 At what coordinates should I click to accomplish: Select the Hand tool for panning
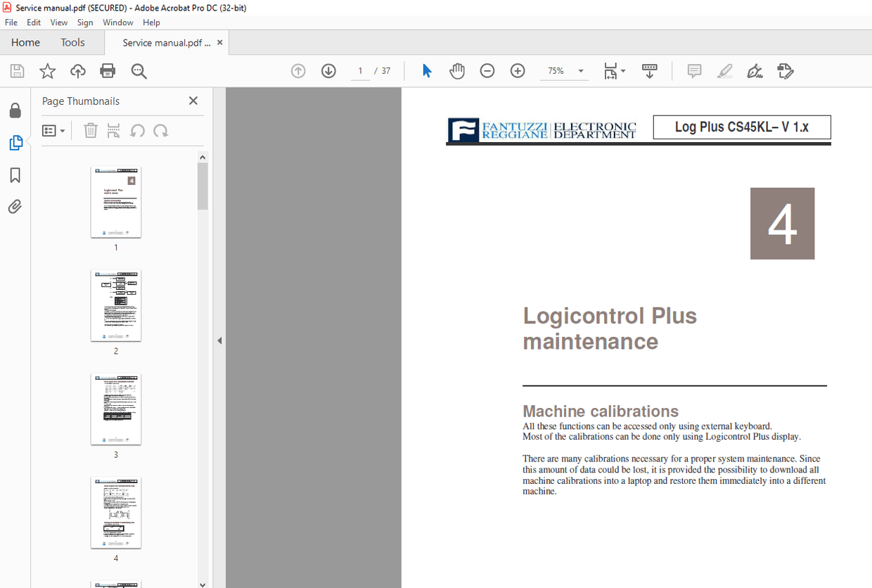coord(456,70)
